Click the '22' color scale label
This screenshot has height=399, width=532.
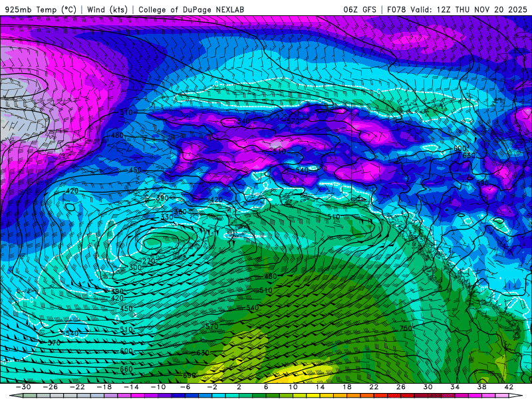[374, 387]
